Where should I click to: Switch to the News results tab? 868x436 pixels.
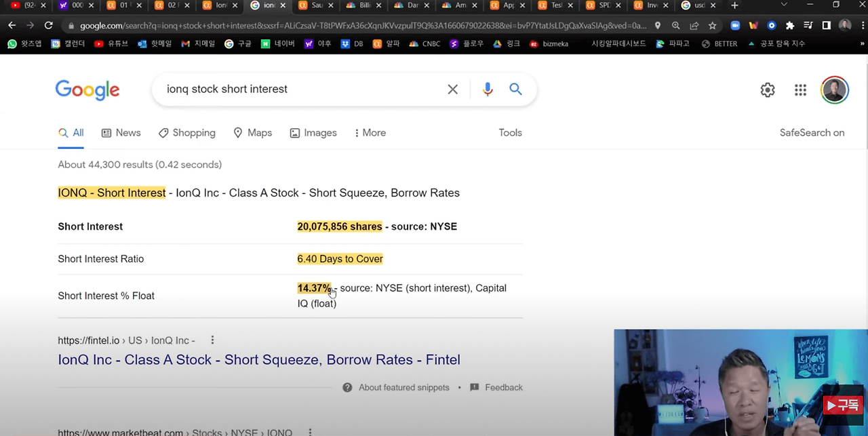click(121, 133)
